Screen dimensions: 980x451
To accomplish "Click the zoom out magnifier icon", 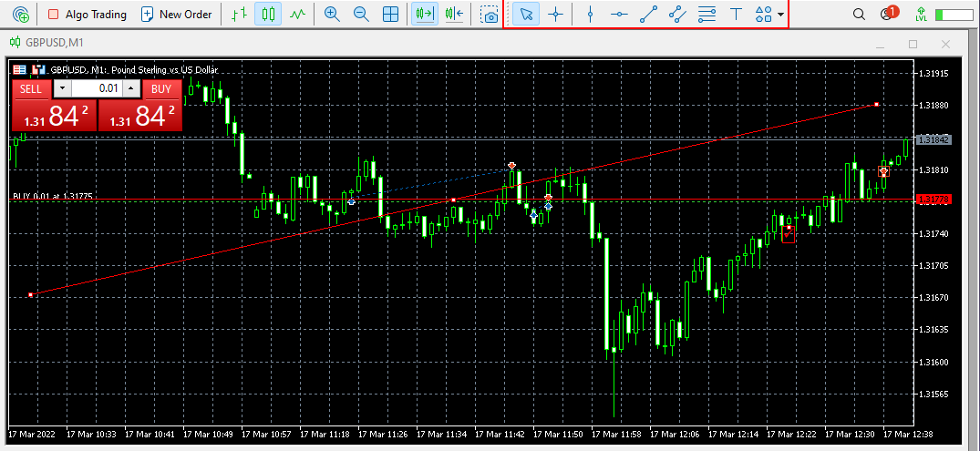I will click(361, 15).
